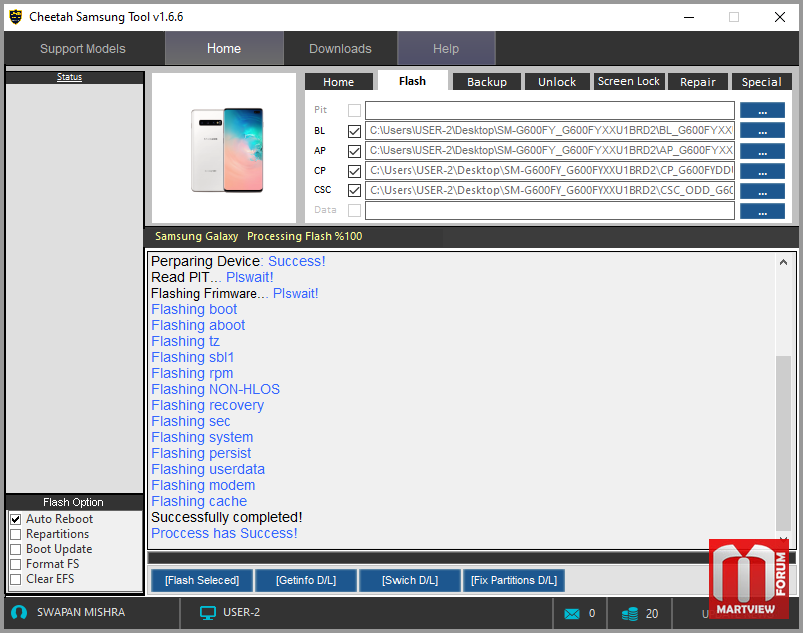Click the Samsung Galaxy phone image
This screenshot has width=803, height=633.
[227, 150]
